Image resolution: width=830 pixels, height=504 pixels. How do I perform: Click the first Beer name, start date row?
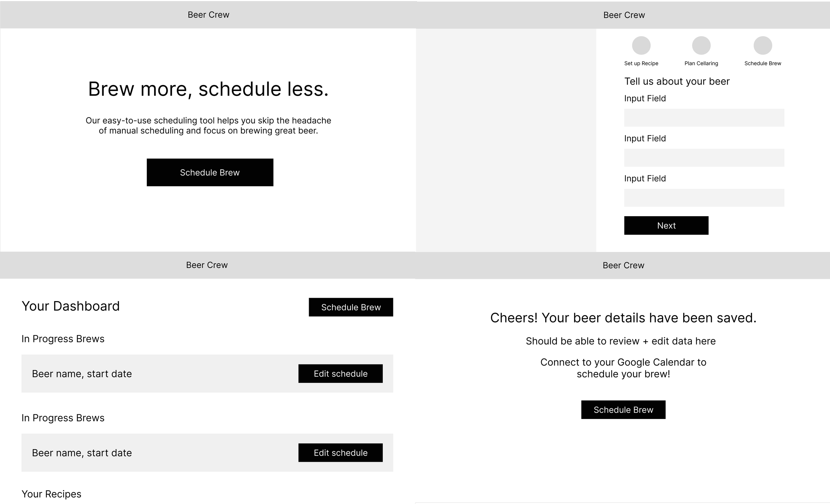(82, 374)
